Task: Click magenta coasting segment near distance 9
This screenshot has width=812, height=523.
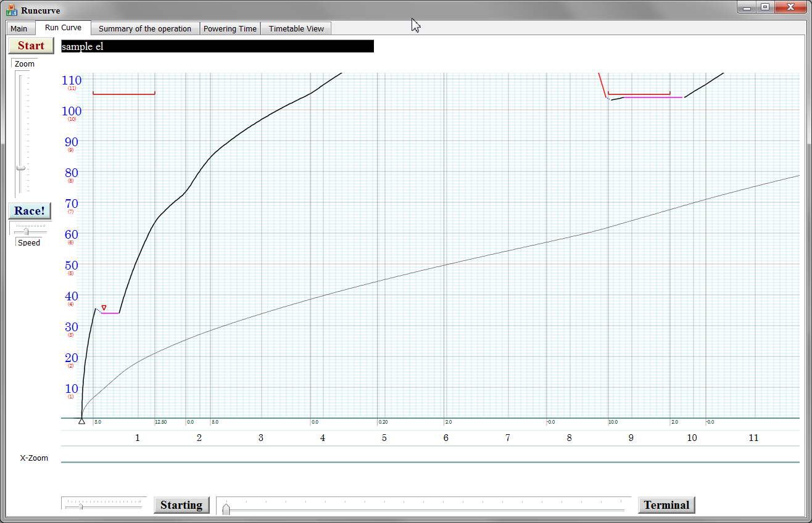Action: click(x=653, y=97)
